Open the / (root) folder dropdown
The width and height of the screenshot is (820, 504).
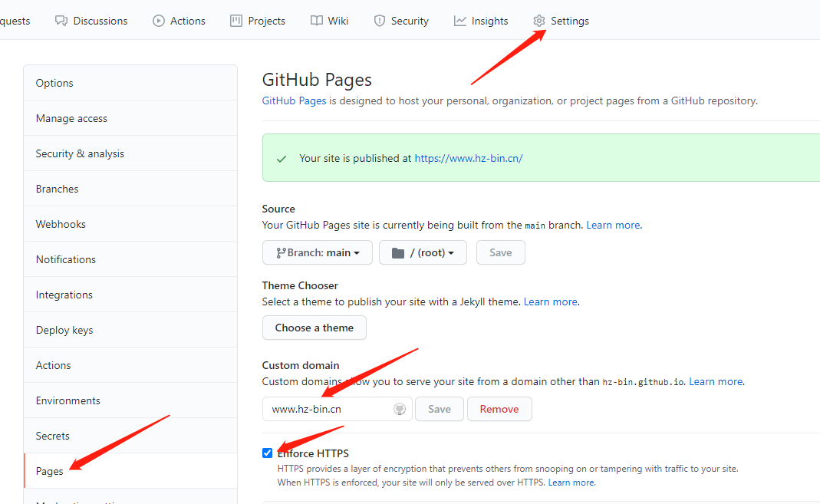click(423, 252)
